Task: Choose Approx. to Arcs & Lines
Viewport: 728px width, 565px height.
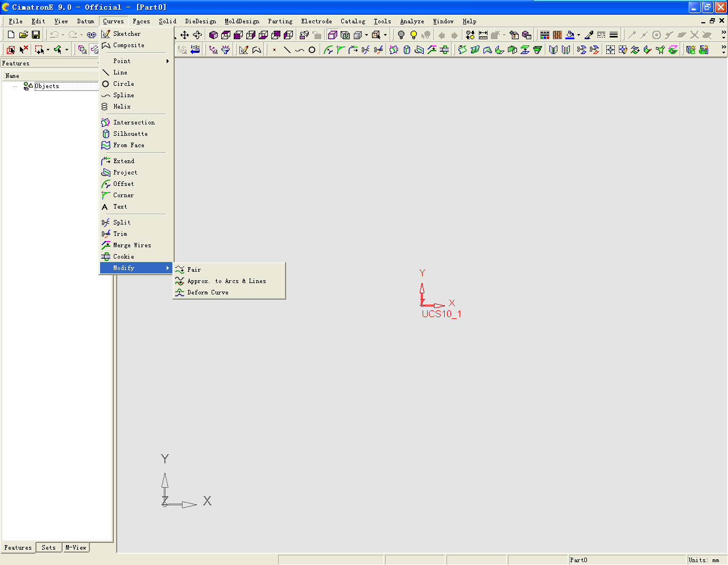Action: (x=229, y=281)
